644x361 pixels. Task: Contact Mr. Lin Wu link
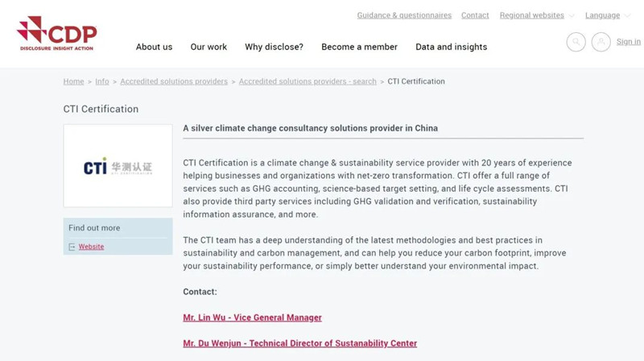click(252, 317)
